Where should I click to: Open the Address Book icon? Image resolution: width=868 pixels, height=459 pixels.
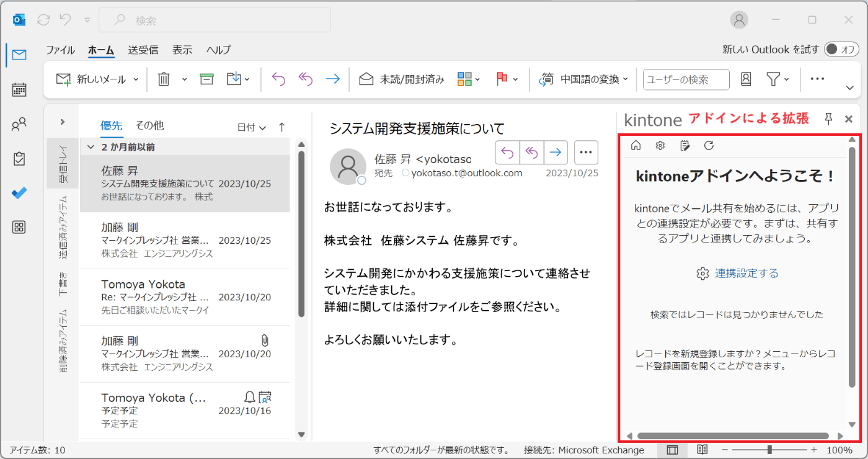pos(746,79)
